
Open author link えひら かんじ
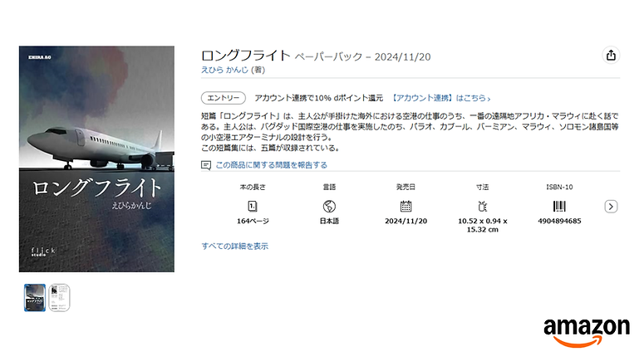(x=224, y=70)
